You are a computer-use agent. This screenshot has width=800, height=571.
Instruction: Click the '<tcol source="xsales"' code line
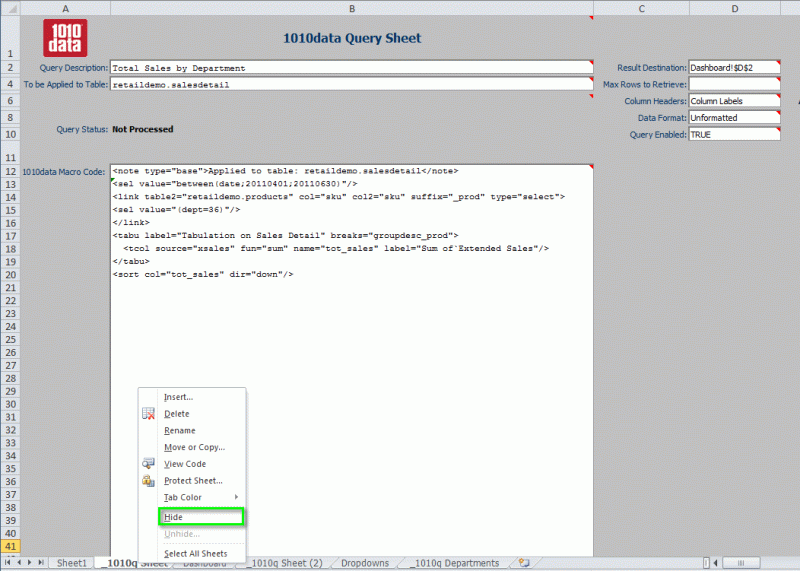point(336,249)
